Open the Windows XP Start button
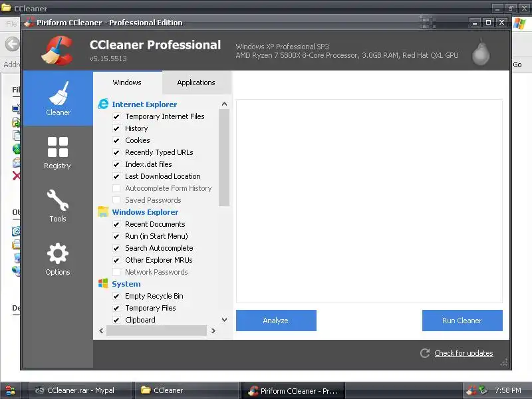 click(x=10, y=390)
